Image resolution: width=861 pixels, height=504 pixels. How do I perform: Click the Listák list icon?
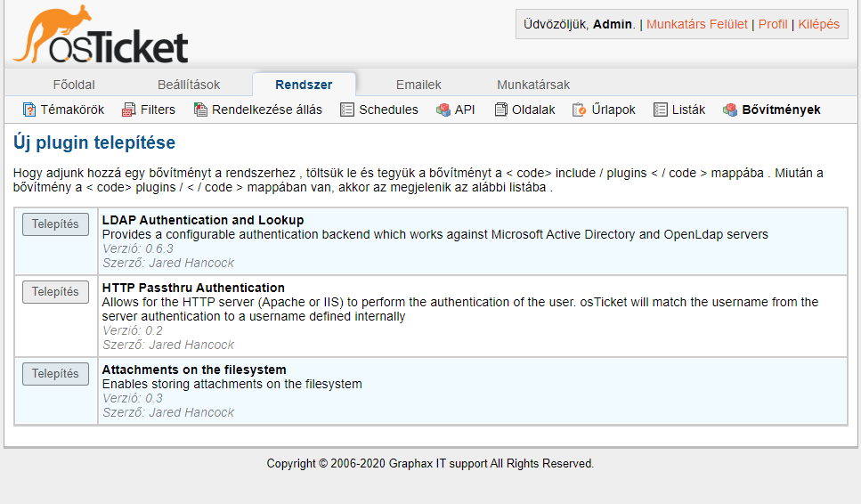tap(660, 110)
